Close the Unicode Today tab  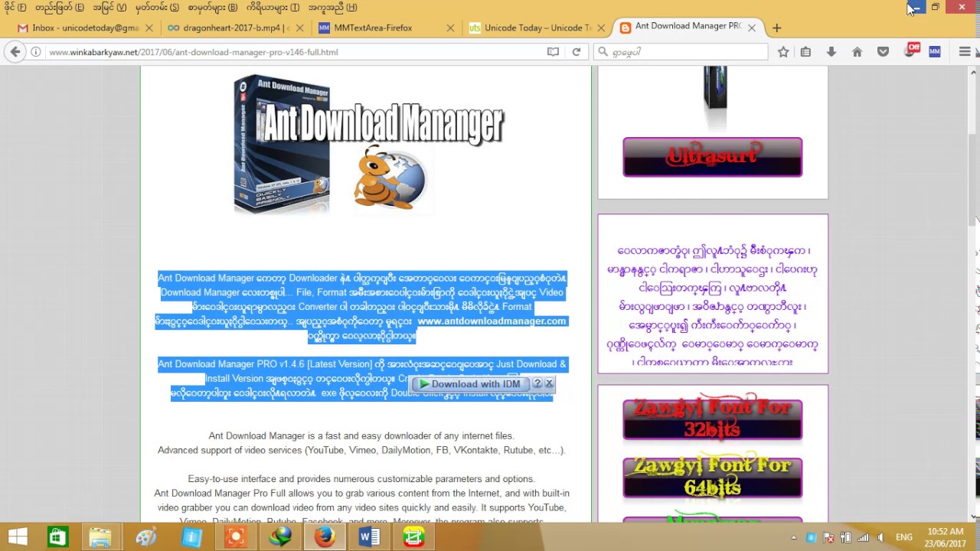click(x=601, y=28)
